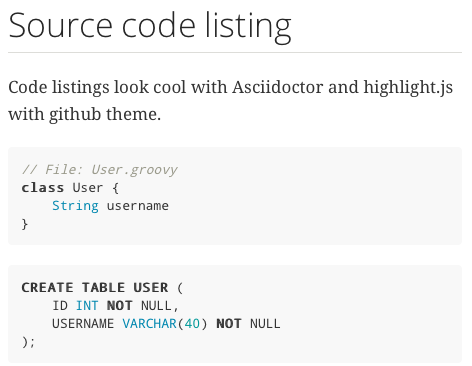Viewport: 472px width, 366px height.
Task: Click the word 'highlight.js' in paragraph
Action: (x=408, y=88)
